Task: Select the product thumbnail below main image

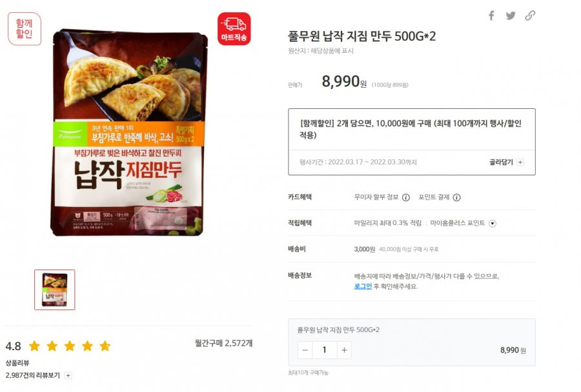Action: [55, 290]
